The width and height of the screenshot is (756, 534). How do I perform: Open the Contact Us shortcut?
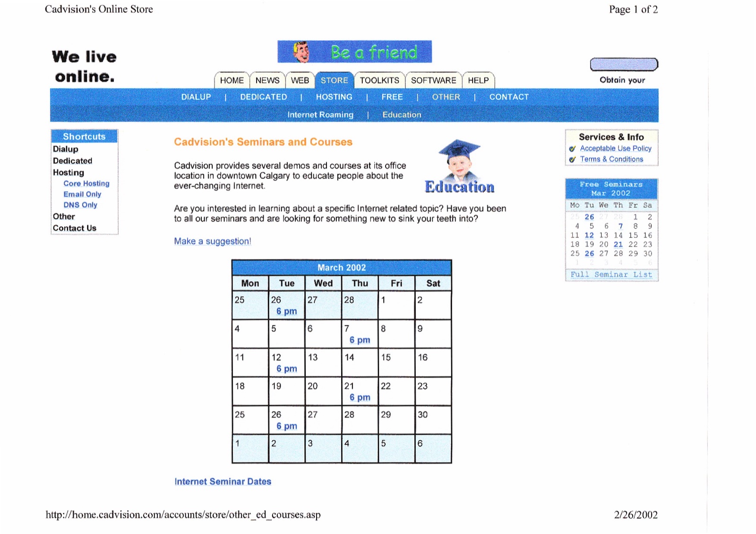click(x=75, y=229)
